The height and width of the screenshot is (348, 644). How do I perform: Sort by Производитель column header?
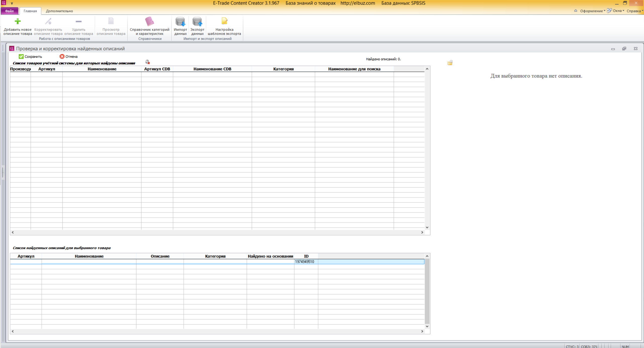20,69
